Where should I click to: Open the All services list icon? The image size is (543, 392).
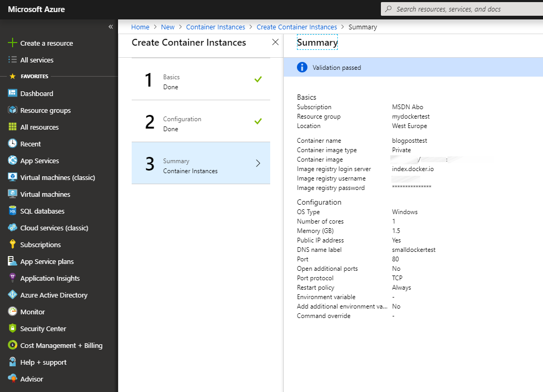click(13, 60)
